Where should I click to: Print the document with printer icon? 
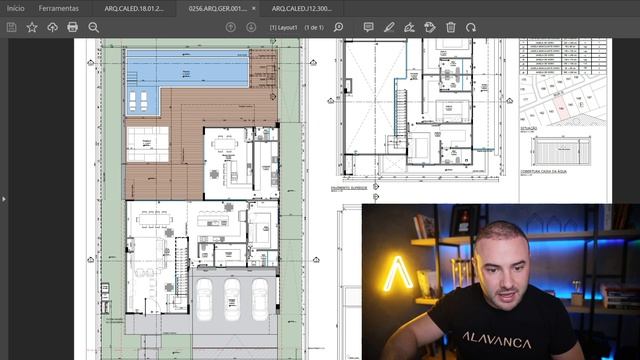coord(73,27)
